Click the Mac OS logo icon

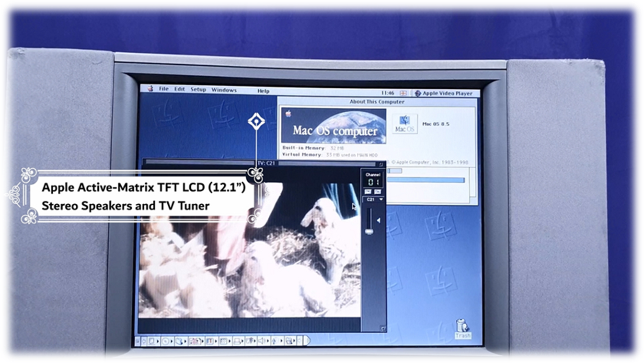pyautogui.click(x=405, y=124)
